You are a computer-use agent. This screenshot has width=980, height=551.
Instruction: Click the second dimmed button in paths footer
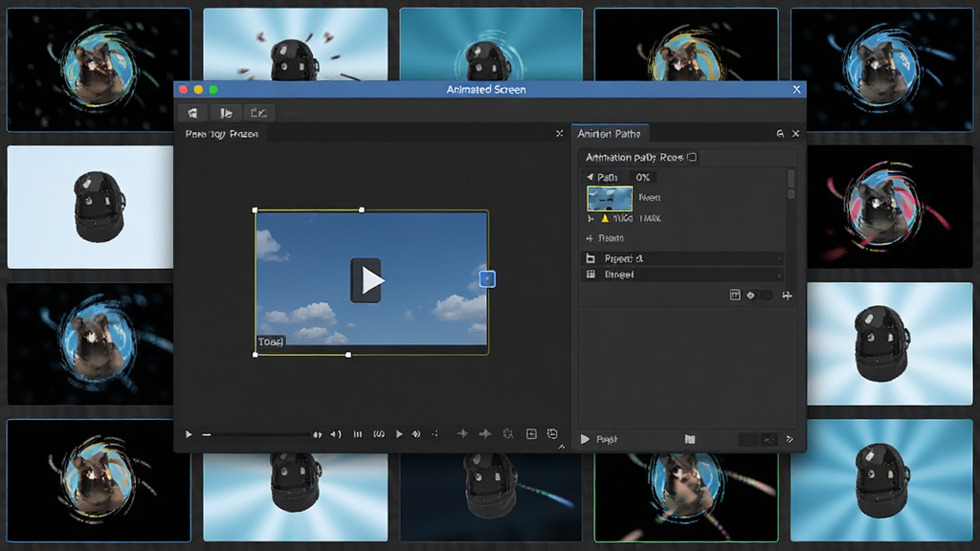pos(768,440)
